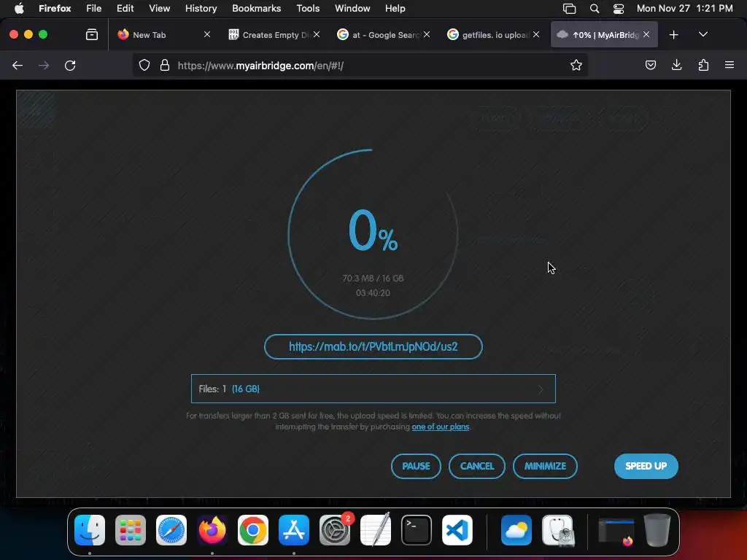747x560 pixels.
Task: Click the forward navigation arrow
Action: [44, 65]
